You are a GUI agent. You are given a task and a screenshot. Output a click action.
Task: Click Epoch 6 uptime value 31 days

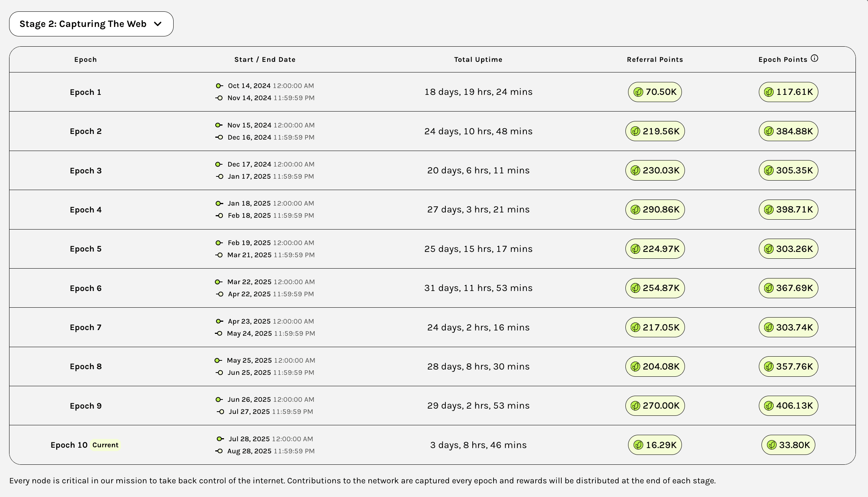[x=478, y=288]
